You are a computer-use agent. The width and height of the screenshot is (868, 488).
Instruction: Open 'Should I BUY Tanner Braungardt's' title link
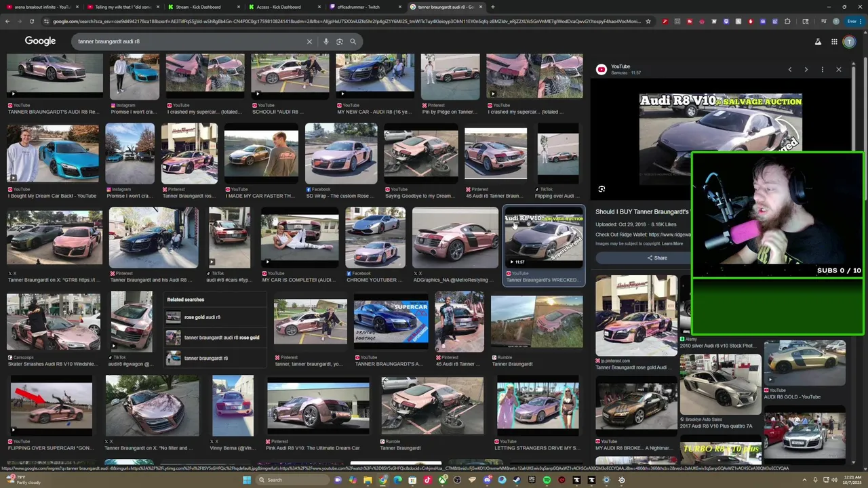point(642,211)
